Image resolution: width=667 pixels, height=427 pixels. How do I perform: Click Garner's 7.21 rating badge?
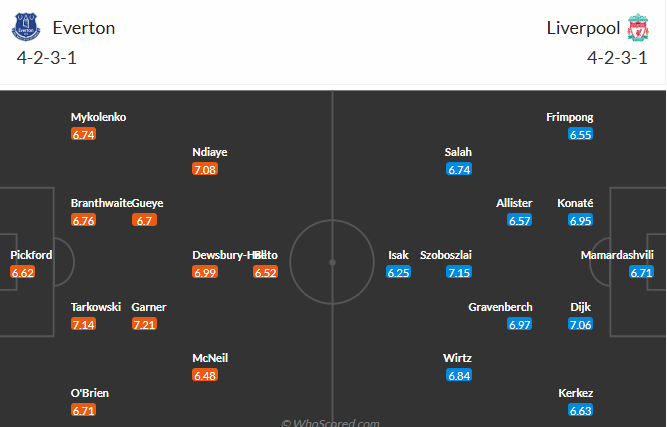click(144, 324)
